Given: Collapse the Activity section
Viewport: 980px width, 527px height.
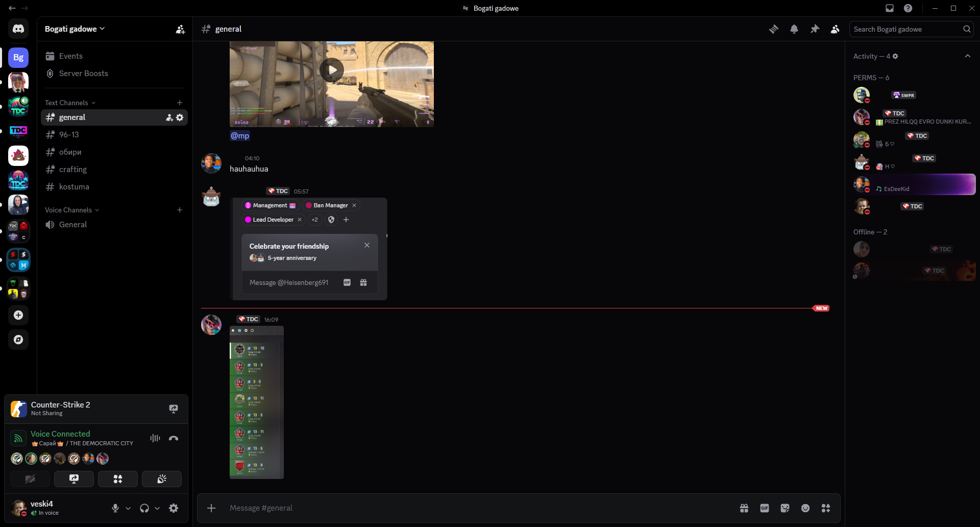Looking at the screenshot, I should 967,56.
